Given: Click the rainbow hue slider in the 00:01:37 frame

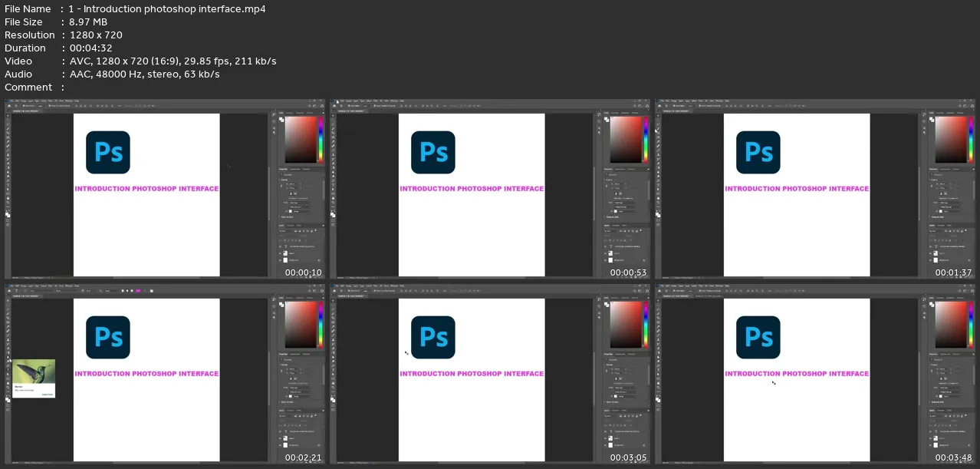Looking at the screenshot, I should point(971,140).
